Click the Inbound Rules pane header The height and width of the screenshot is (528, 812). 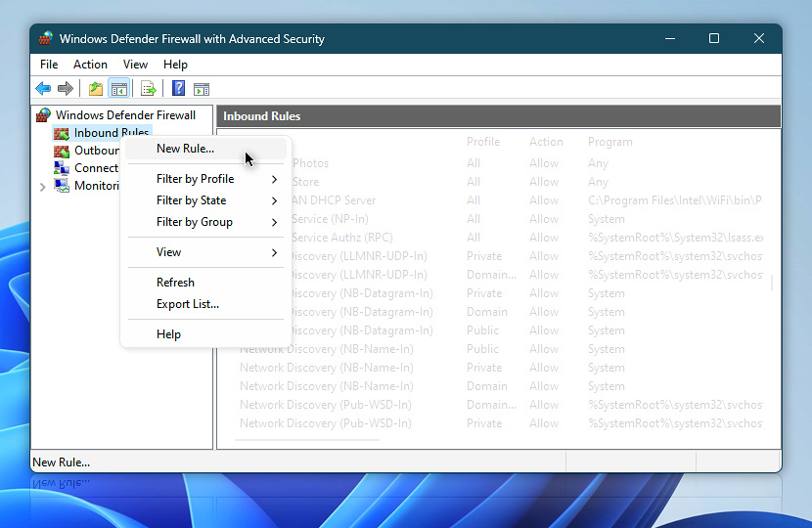point(498,116)
